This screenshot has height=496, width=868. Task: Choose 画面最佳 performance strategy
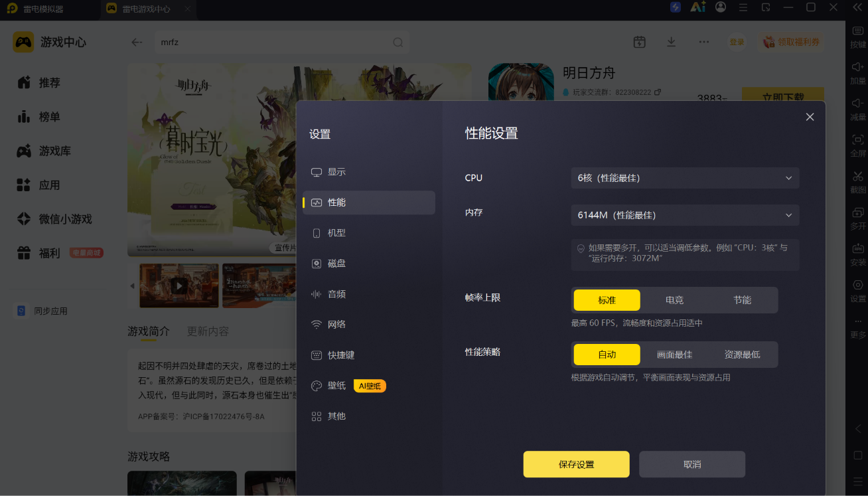click(675, 355)
